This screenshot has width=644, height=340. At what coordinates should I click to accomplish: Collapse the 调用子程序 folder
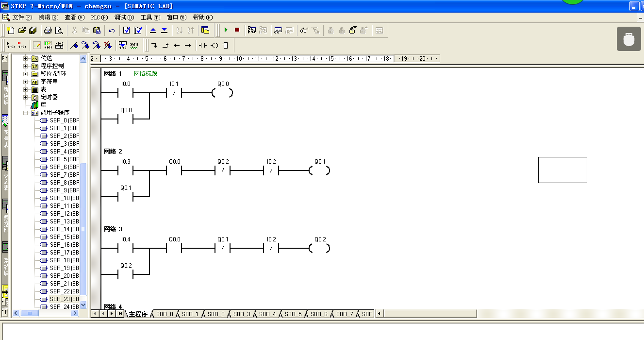(x=25, y=113)
